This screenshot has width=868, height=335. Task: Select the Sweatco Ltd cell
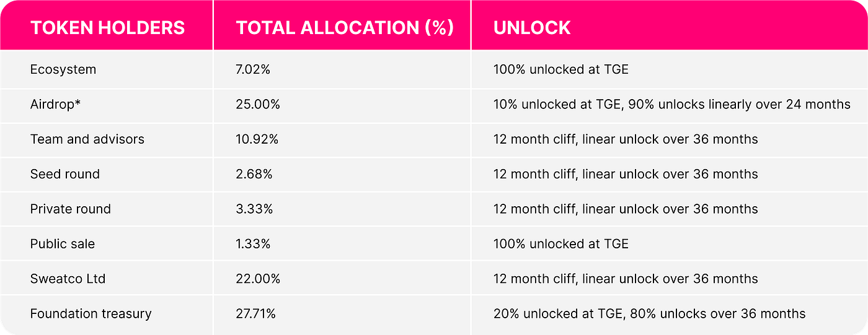point(68,279)
